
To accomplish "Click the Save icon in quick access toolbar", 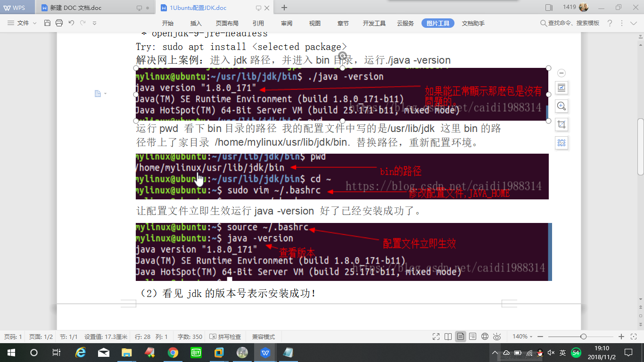I will (47, 23).
